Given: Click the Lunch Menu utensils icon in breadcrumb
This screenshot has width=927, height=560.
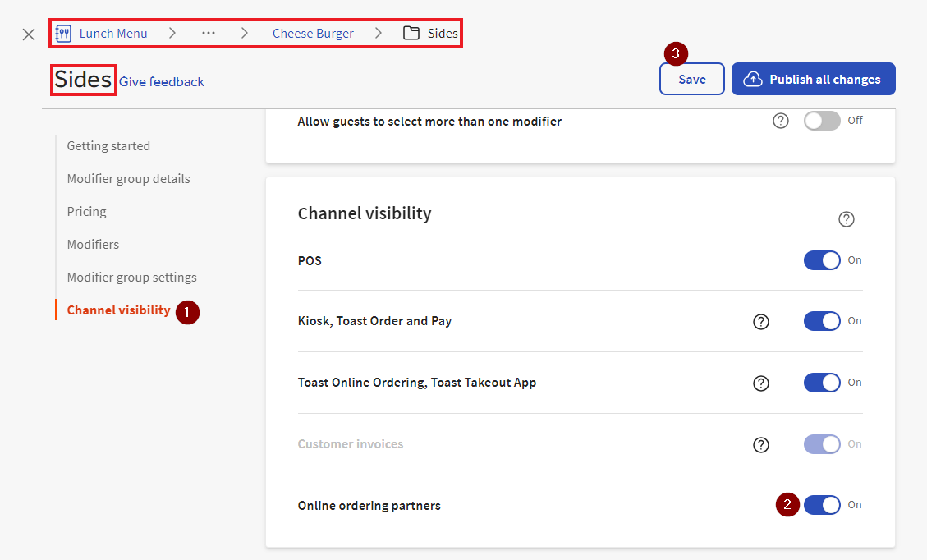Looking at the screenshot, I should pyautogui.click(x=63, y=33).
